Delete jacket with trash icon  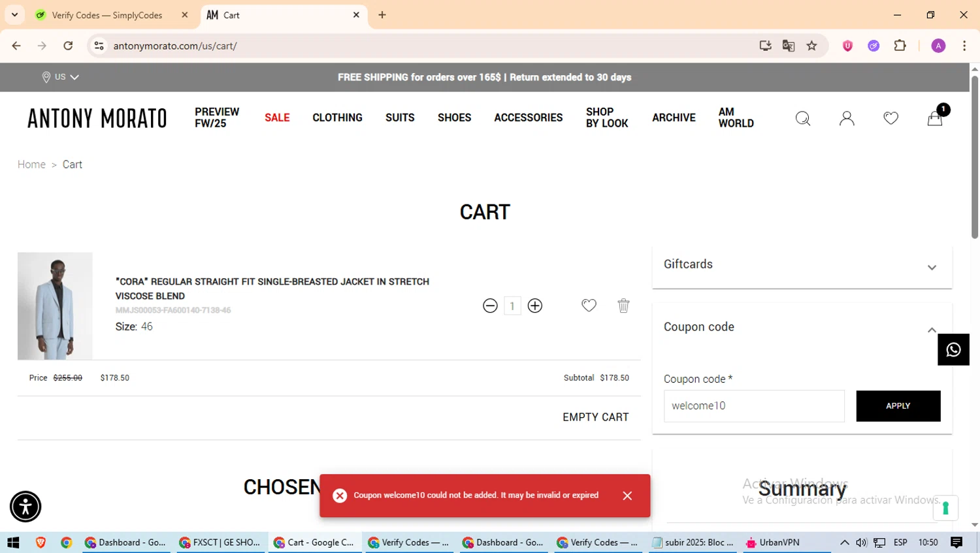point(623,306)
